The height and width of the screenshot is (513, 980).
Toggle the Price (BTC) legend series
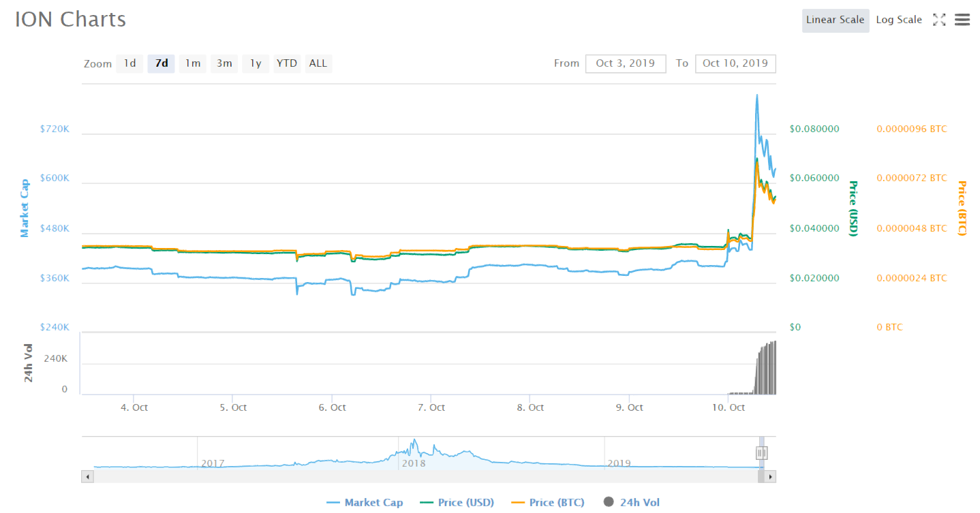(x=547, y=503)
